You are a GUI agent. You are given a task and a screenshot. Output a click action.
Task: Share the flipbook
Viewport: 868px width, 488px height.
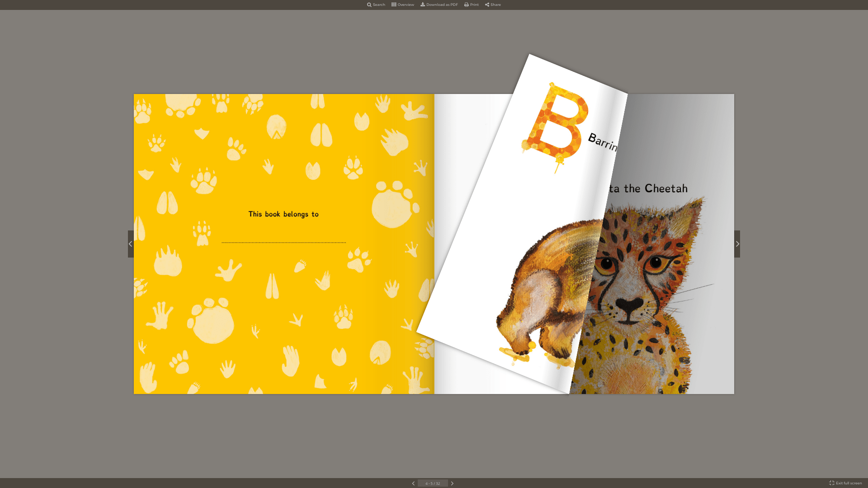[493, 5]
